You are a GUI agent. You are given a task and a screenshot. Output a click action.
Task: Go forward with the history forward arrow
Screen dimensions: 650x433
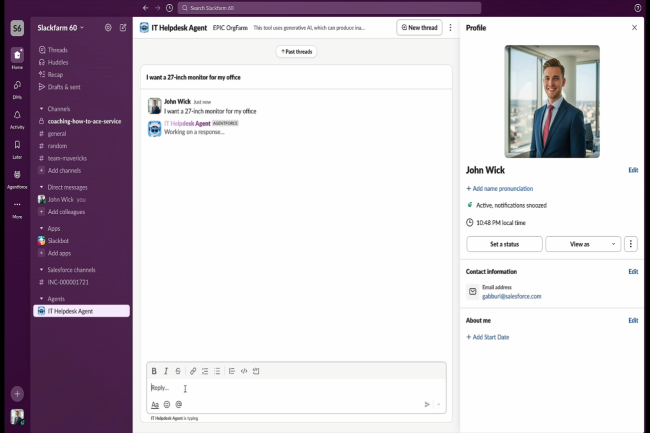(x=158, y=8)
